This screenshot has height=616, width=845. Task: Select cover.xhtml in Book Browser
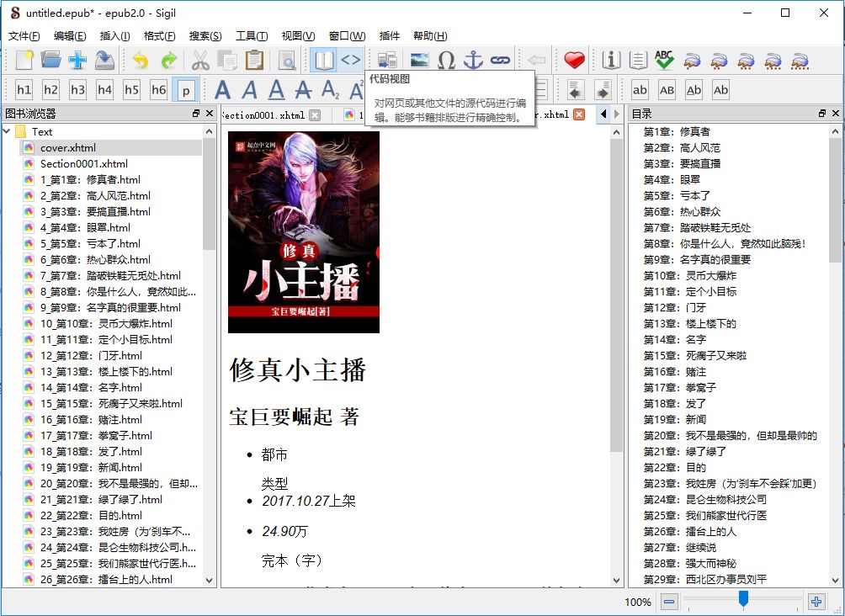point(68,147)
